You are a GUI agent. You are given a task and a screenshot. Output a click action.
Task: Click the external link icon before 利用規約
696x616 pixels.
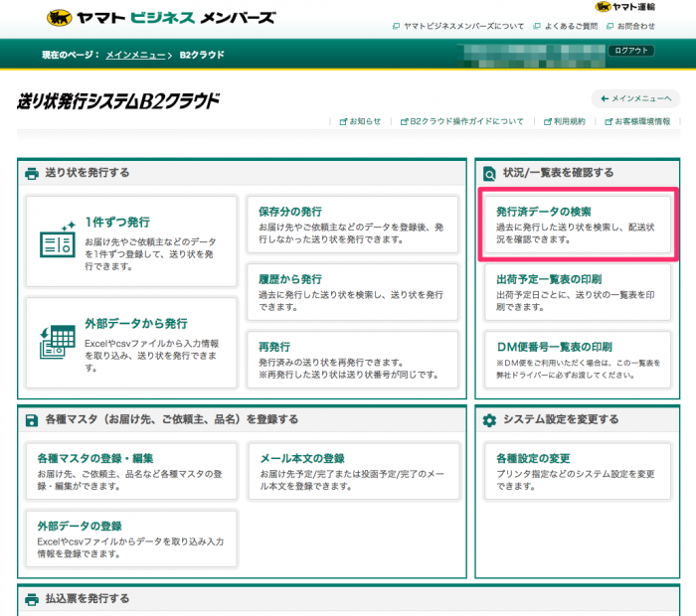(x=547, y=121)
